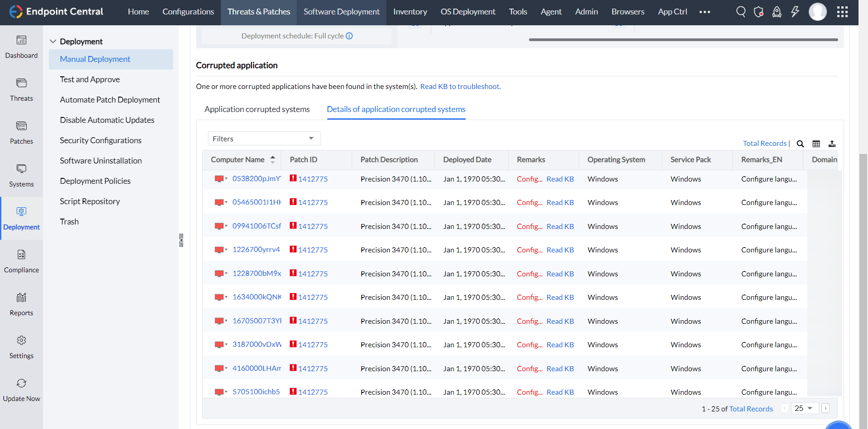Click the Read KB to troubleshoot link

pyautogui.click(x=460, y=87)
